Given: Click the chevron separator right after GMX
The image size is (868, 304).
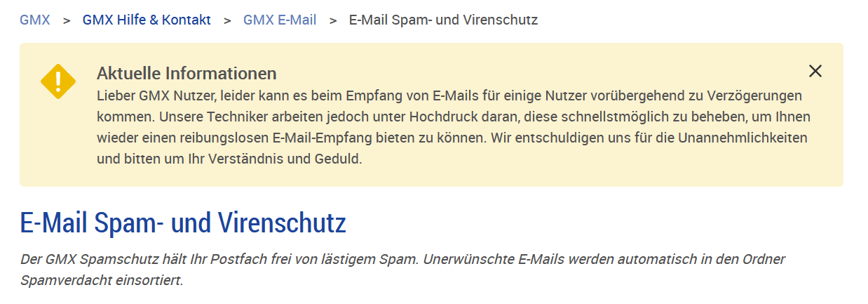Looking at the screenshot, I should [67, 20].
